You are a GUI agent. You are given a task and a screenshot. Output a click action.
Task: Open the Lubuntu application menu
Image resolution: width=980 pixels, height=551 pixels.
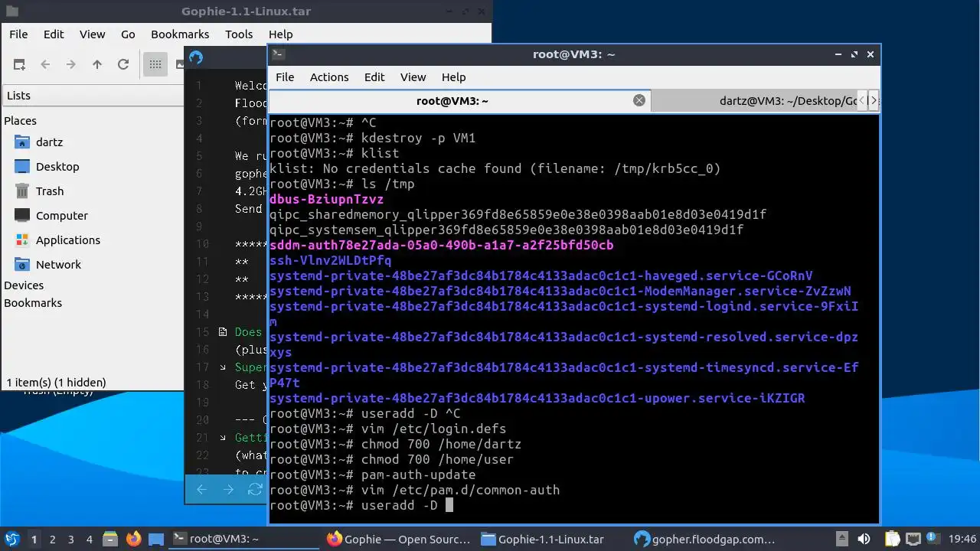point(12,539)
